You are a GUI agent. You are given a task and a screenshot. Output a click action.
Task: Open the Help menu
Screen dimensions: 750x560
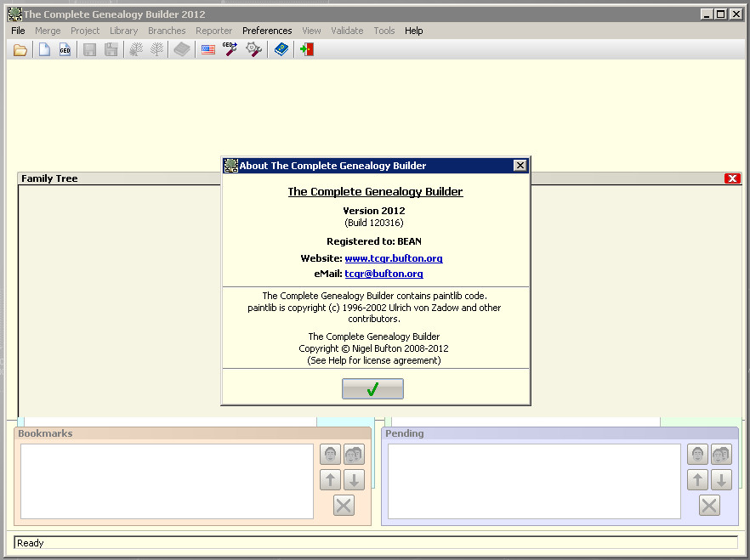(x=414, y=31)
